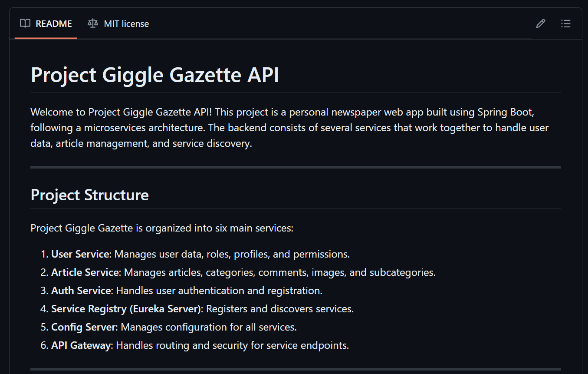Screen dimensions: 588x374
Task: Click the words Spring Boot in the intro
Action: tap(505, 113)
